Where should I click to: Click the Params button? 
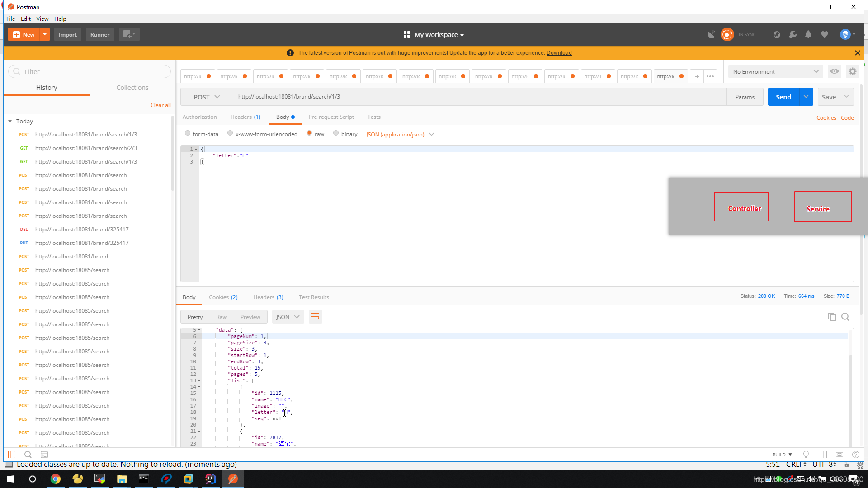[745, 97]
